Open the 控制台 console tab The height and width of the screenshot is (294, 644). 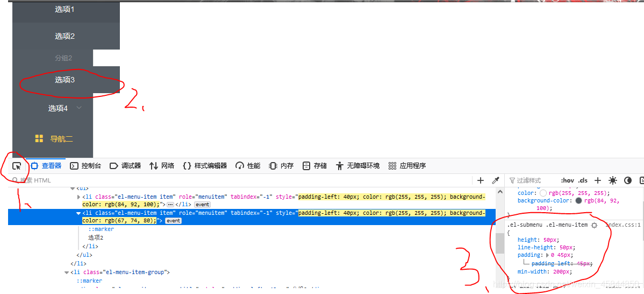pos(85,166)
